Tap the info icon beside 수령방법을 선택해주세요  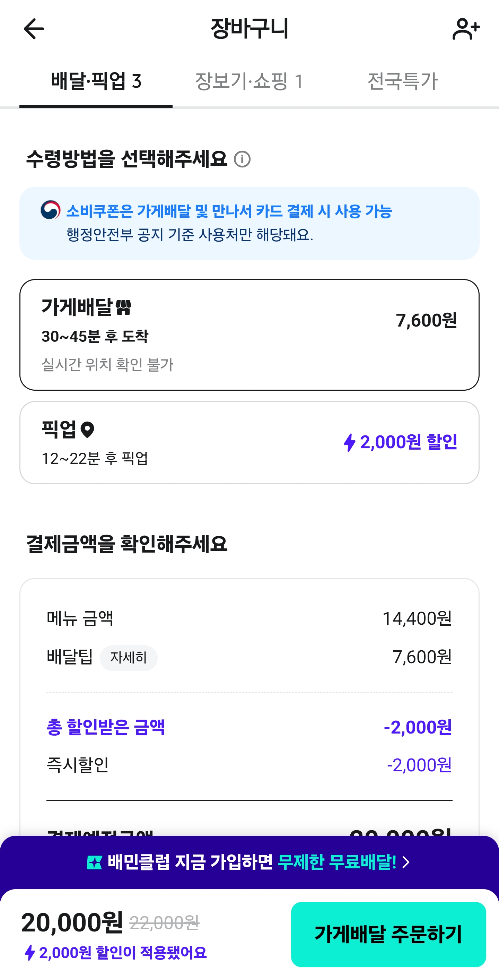(x=242, y=159)
